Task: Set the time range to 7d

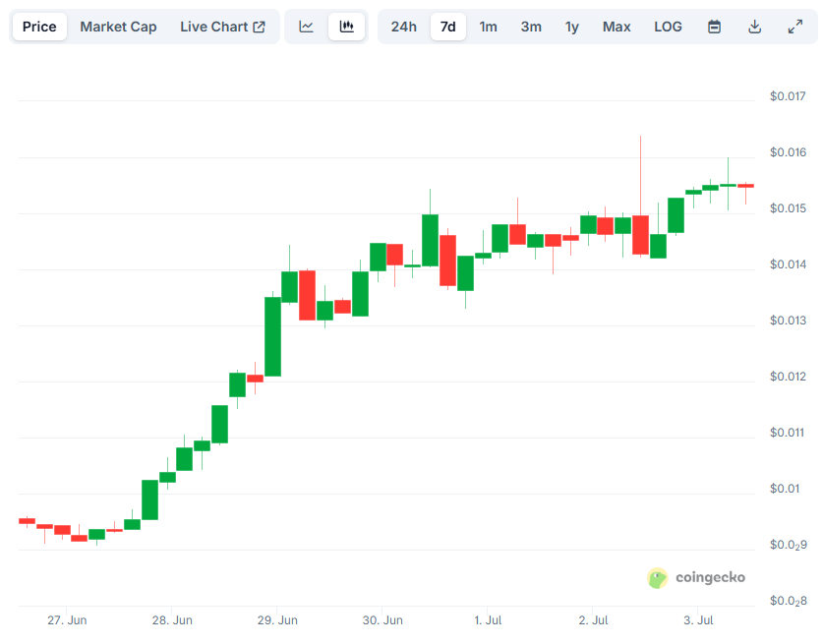Action: pyautogui.click(x=448, y=27)
